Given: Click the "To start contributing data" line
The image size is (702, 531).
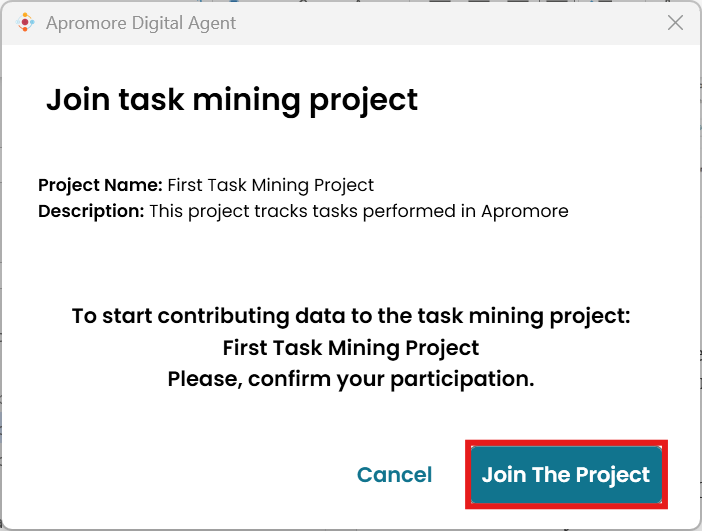Looking at the screenshot, I should [x=351, y=316].
